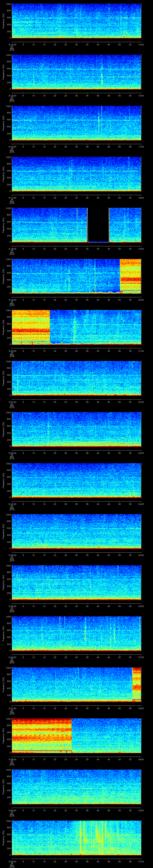Select the spectrogram panel beginning at 5:16:00
Image resolution: width=153 pixels, height=868 pixels.
pyautogui.click(x=76, y=123)
